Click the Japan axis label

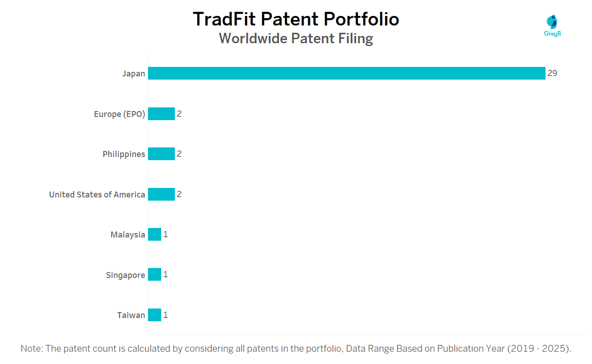[x=133, y=74]
